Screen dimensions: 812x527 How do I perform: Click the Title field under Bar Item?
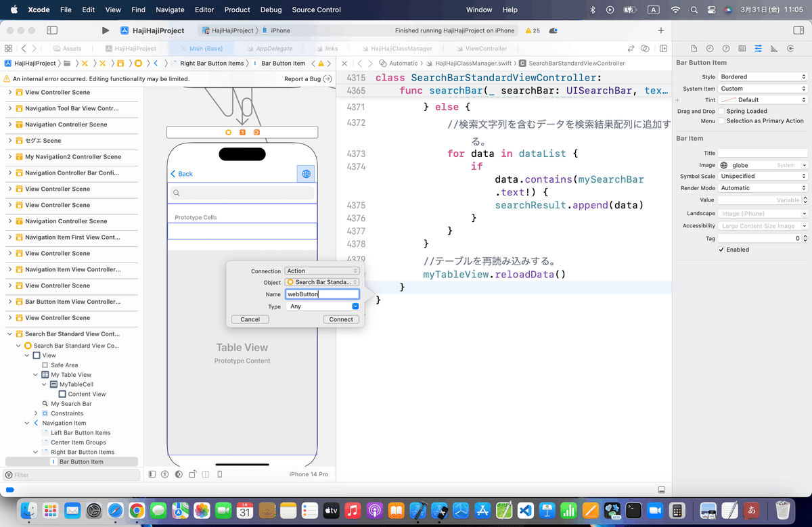763,154
